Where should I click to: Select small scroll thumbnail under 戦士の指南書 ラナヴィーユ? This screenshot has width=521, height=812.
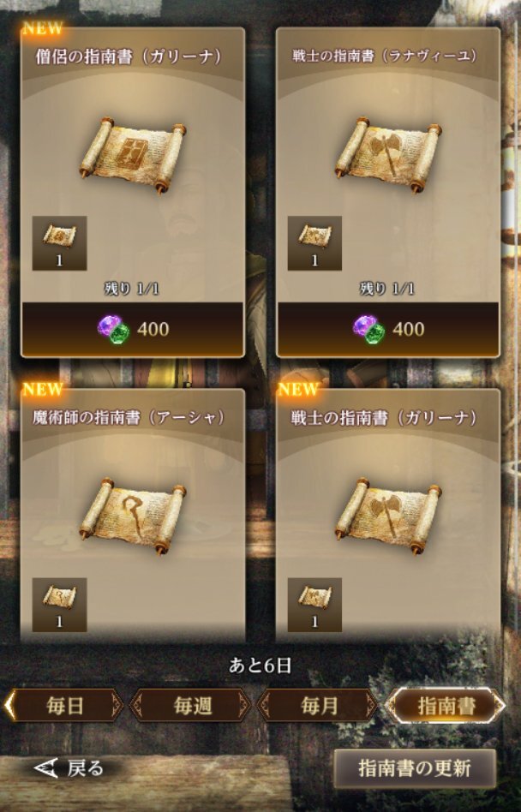click(x=314, y=243)
